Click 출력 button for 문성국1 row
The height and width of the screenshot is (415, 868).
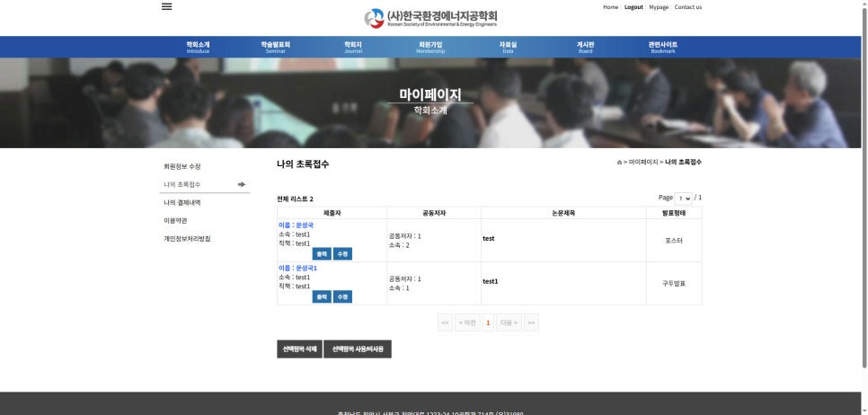[322, 296]
